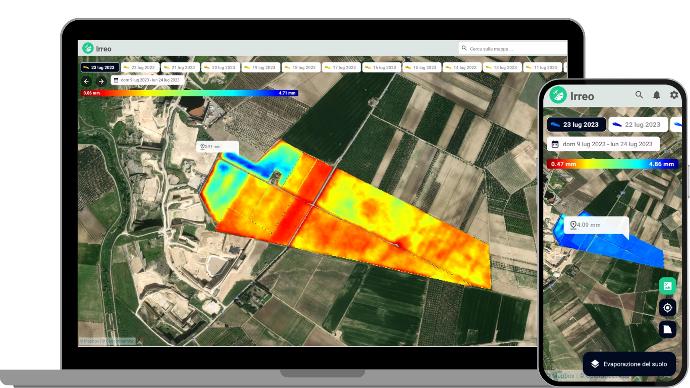Click the 4.00 mm map tooltip on phone

pyautogui.click(x=596, y=225)
